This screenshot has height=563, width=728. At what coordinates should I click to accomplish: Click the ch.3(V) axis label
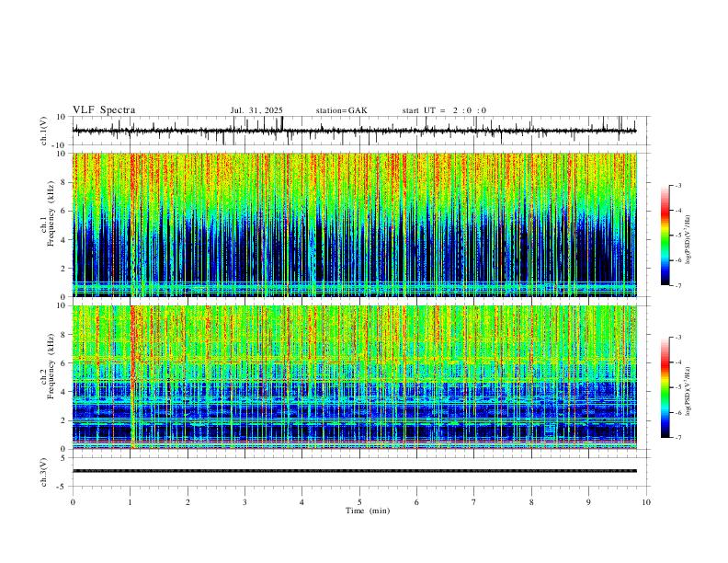point(44,472)
